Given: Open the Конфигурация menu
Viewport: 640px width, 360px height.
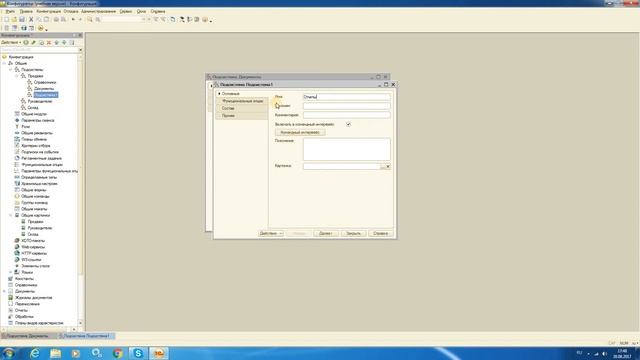Looking at the screenshot, I should coord(48,11).
